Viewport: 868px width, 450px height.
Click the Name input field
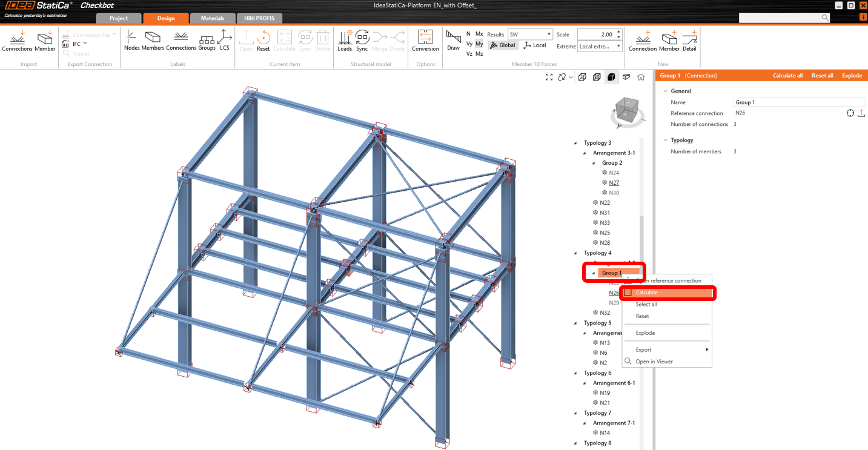pyautogui.click(x=799, y=102)
